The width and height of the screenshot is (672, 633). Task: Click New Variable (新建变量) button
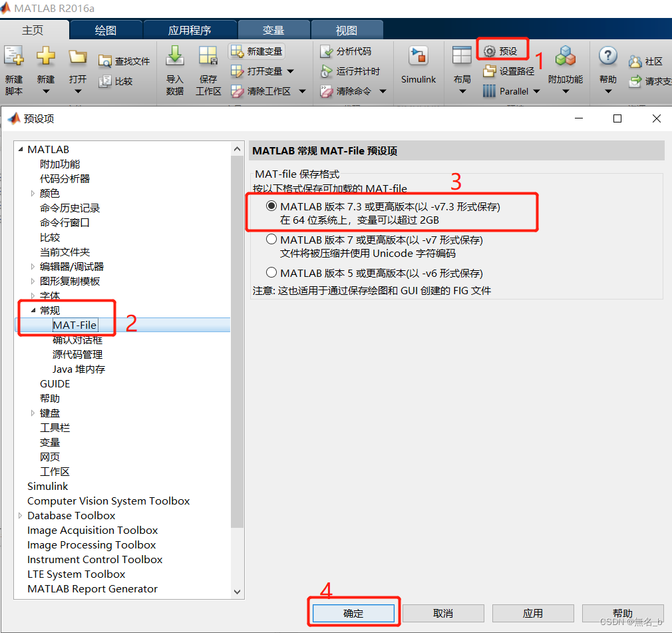257,51
